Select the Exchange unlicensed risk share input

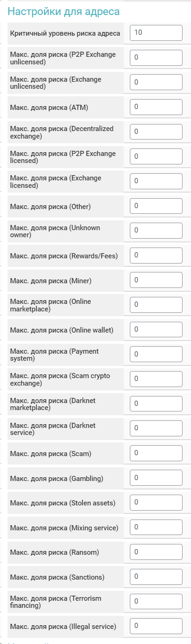(x=156, y=82)
